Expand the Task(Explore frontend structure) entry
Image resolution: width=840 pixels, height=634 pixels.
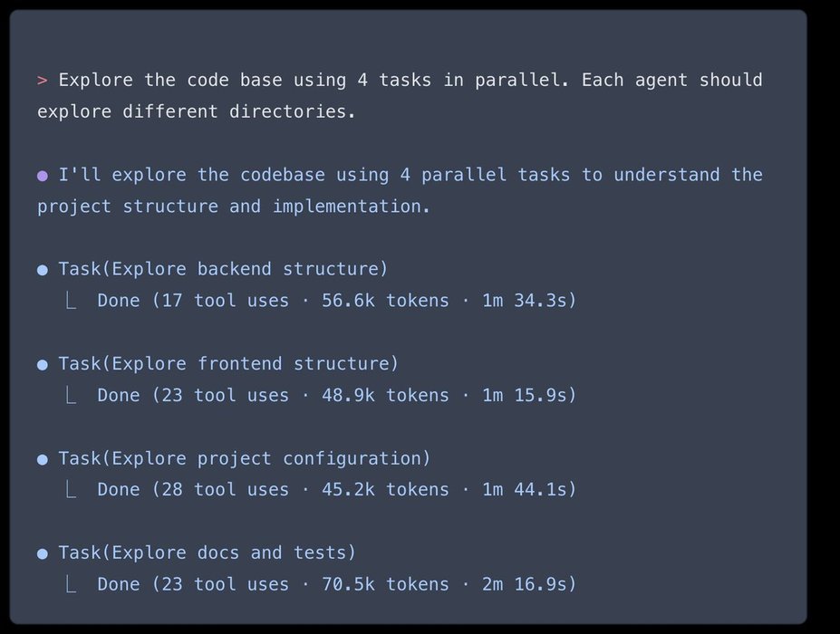pos(228,364)
